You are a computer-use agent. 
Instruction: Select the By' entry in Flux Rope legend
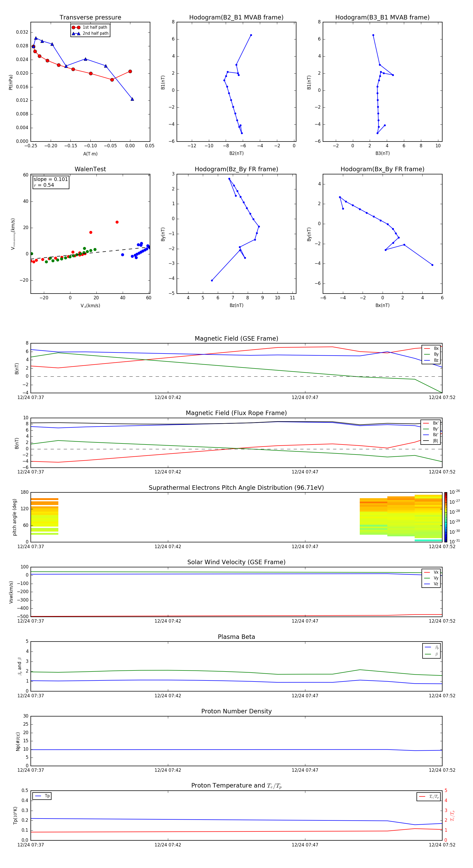coord(431,429)
